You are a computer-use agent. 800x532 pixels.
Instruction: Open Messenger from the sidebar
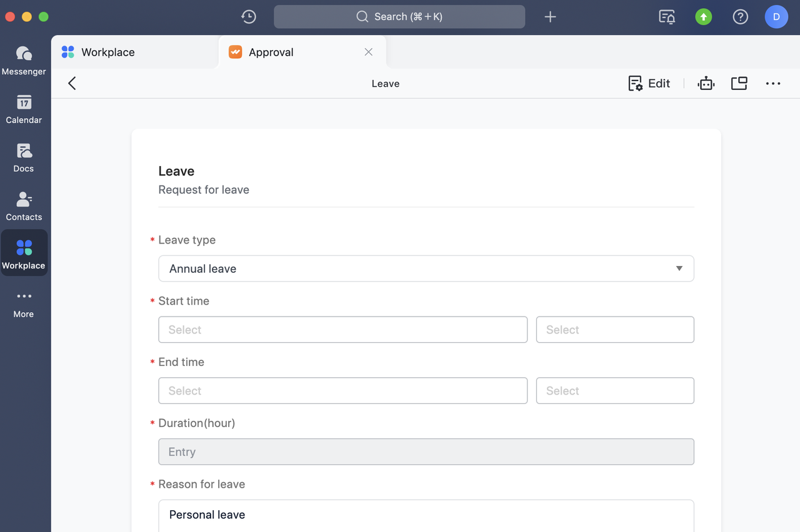(24, 61)
